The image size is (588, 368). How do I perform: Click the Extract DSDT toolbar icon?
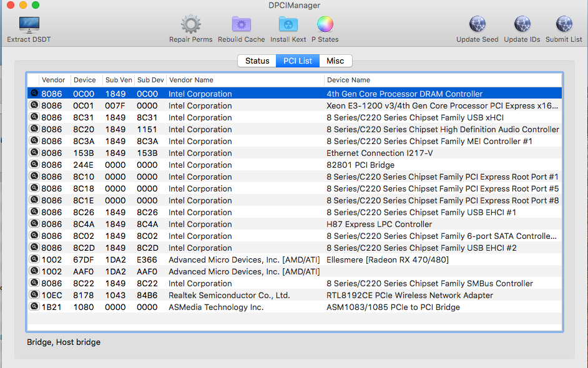tap(29, 25)
